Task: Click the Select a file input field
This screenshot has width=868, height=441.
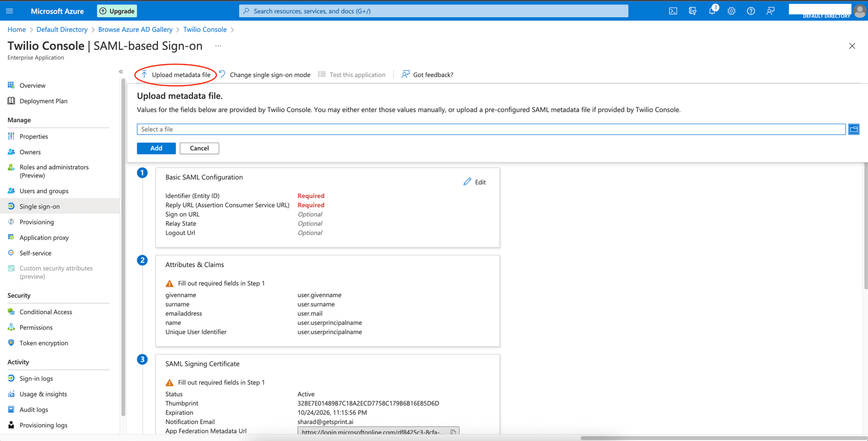Action: coord(490,129)
